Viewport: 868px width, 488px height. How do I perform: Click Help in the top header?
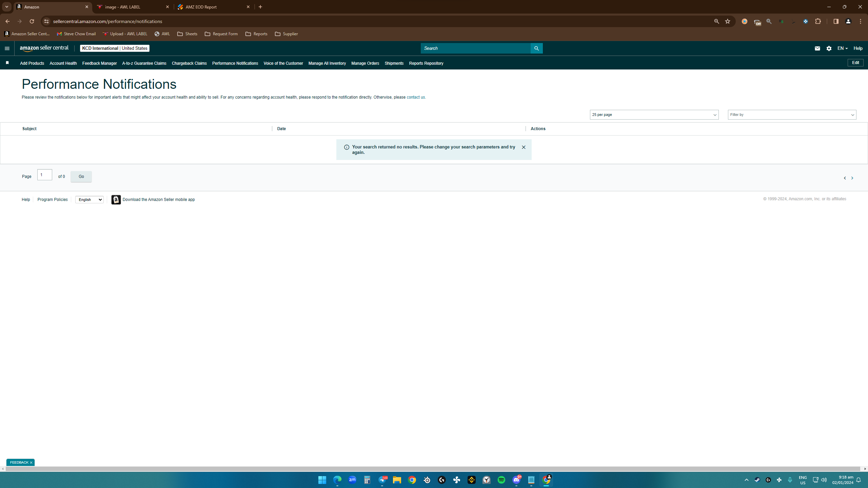pos(858,48)
